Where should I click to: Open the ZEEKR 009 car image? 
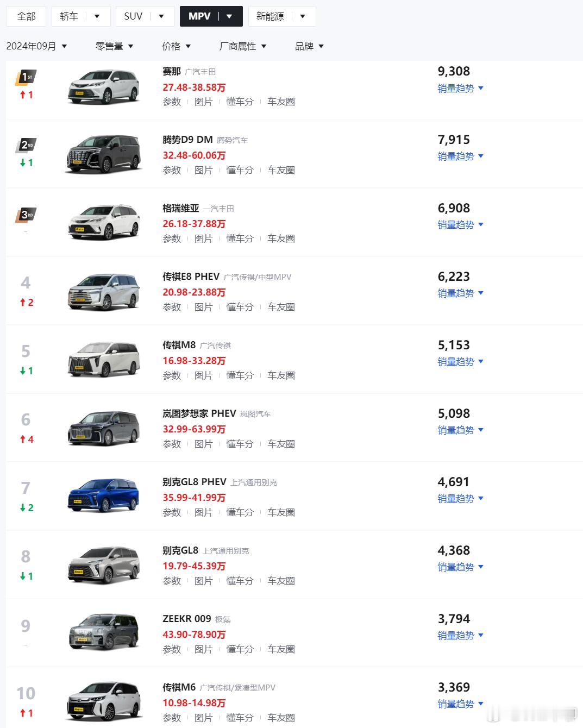click(104, 632)
